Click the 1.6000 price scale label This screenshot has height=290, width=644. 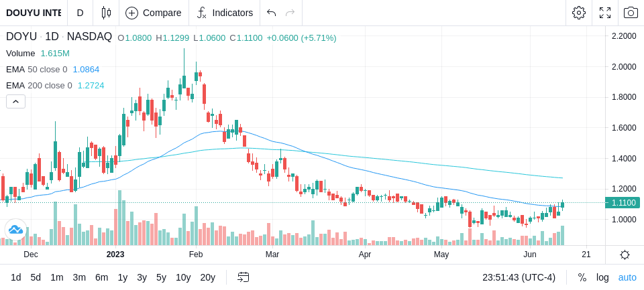click(623, 127)
